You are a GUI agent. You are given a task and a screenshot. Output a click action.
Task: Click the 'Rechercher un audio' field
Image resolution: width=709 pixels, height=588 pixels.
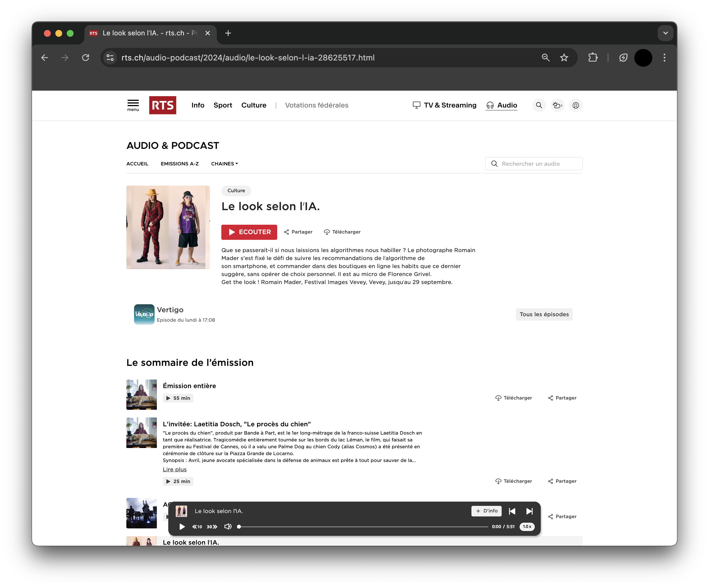pos(534,164)
